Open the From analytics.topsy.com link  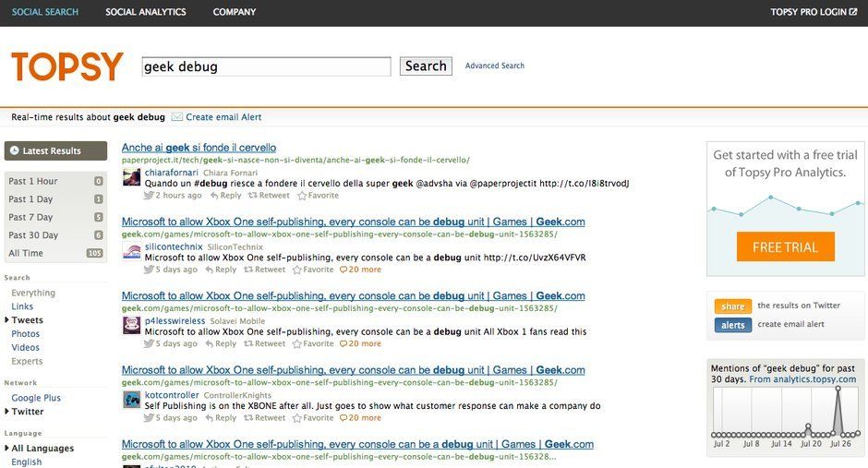coord(802,379)
